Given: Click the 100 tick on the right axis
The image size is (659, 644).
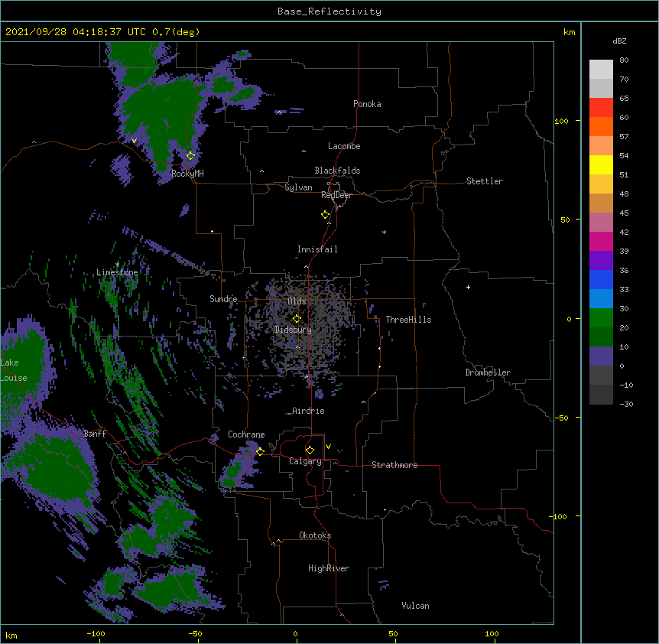Looking at the screenshot, I should tap(561, 121).
